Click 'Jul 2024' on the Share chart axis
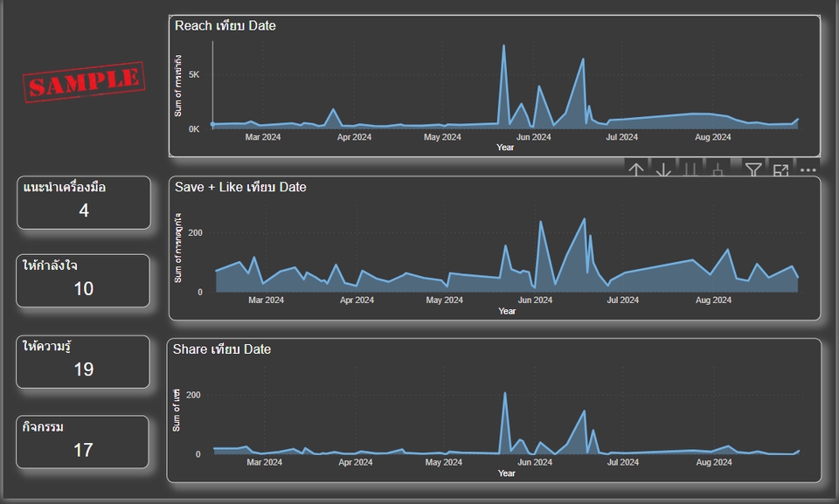 tap(623, 462)
